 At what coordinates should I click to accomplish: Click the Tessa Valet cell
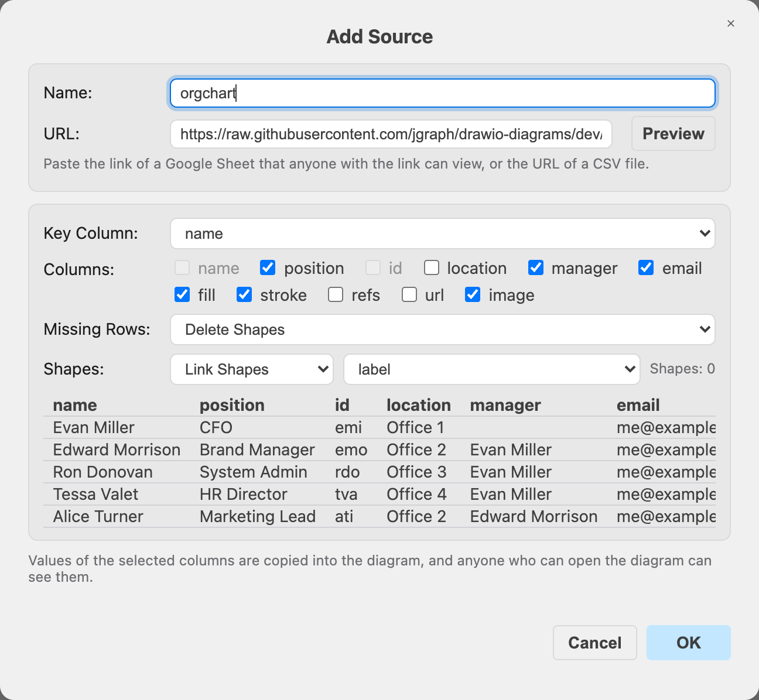pos(95,495)
